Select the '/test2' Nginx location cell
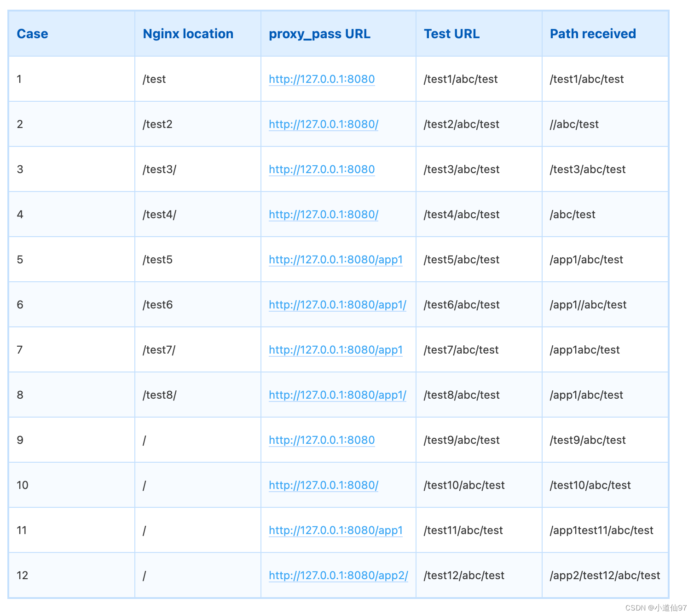This screenshot has height=616, width=694. (x=198, y=124)
